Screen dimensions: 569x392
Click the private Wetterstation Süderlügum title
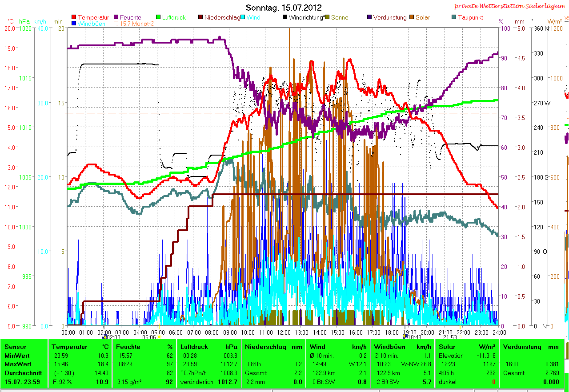(x=510, y=6)
